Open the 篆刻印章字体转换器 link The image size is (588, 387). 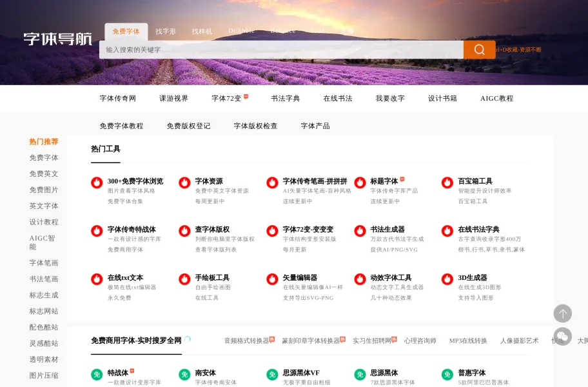coord(311,341)
